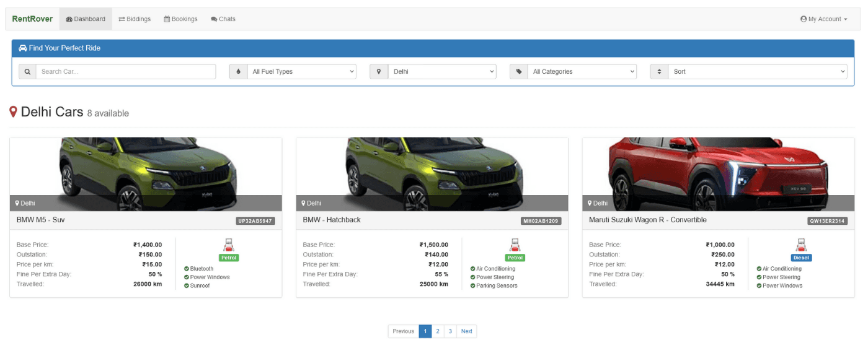This screenshot has width=868, height=348.
Task: Click the MH02AB1209 plate badge
Action: 541,220
